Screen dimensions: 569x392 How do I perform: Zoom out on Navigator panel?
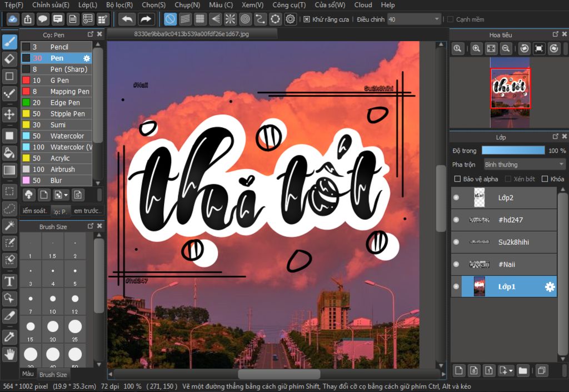(x=506, y=48)
